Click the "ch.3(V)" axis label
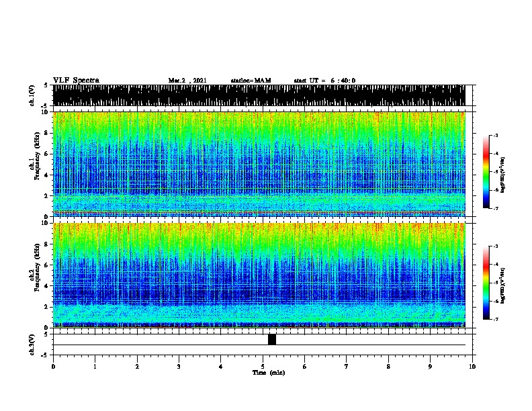The image size is (532, 411). point(32,345)
